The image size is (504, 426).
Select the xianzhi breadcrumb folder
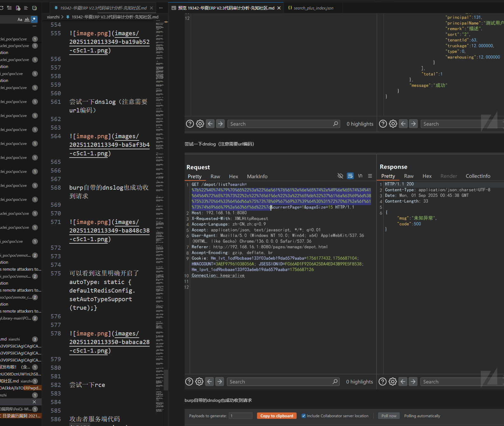(x=53, y=17)
